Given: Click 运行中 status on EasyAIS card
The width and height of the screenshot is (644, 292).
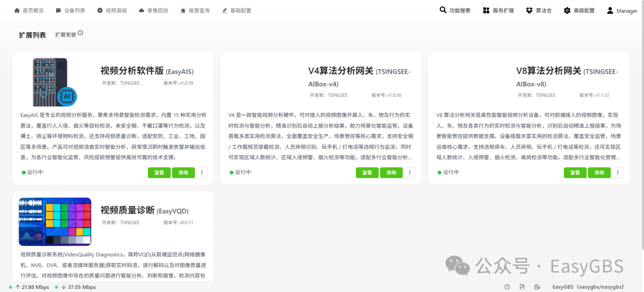Looking at the screenshot, I should click(32, 173).
